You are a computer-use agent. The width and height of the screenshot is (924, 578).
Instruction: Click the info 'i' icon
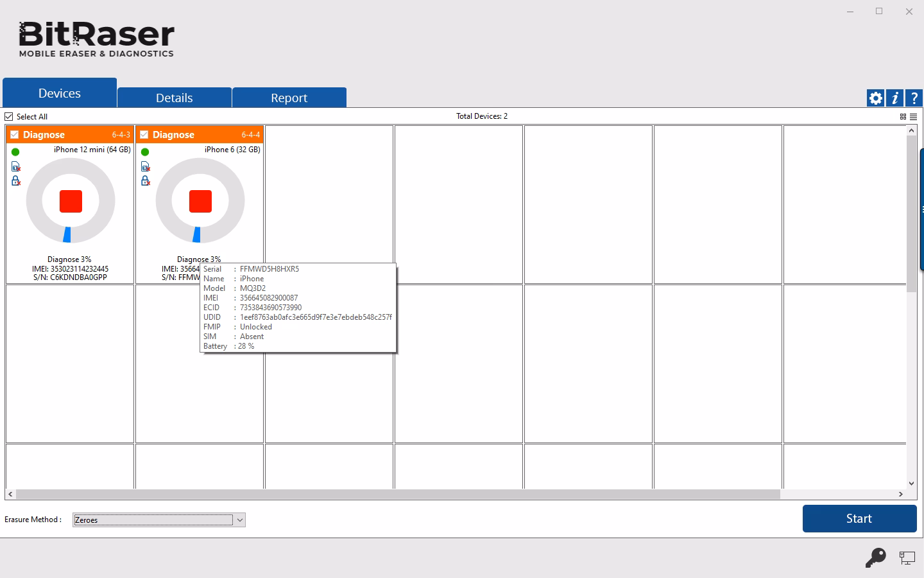(x=894, y=98)
